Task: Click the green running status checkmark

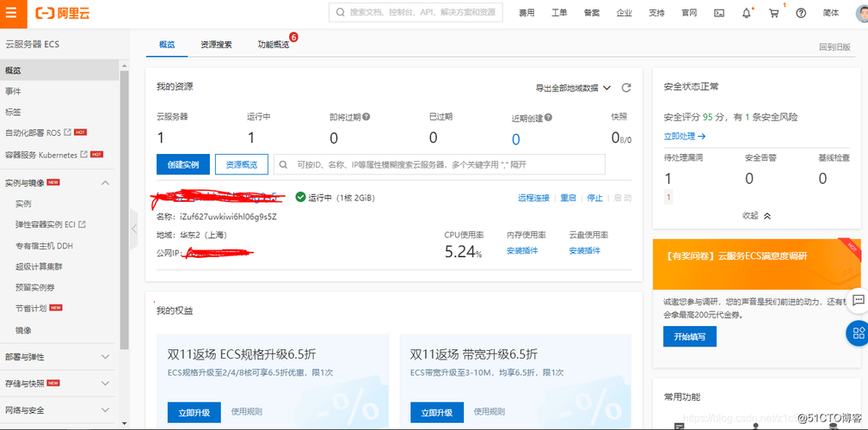Action: [300, 197]
